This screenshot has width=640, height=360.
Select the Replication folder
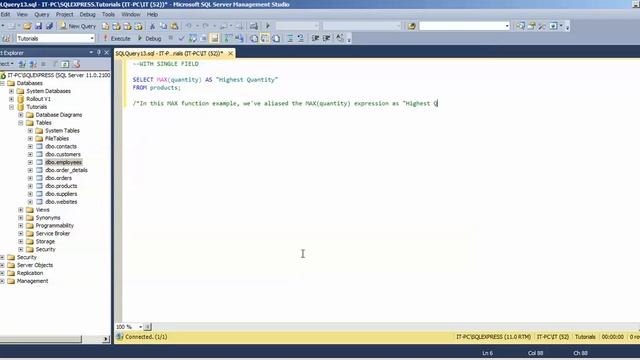(x=30, y=273)
